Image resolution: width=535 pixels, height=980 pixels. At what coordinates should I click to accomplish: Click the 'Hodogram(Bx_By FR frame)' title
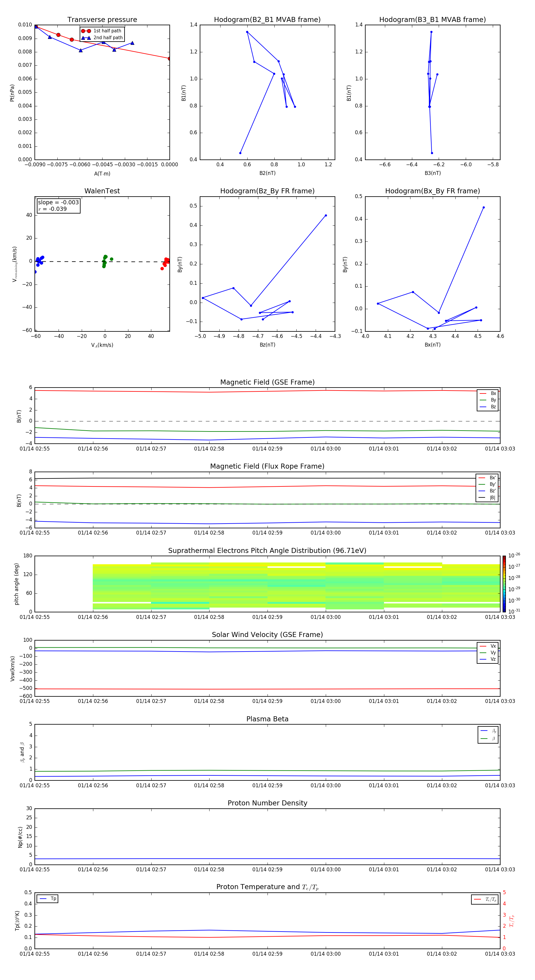coord(432,191)
